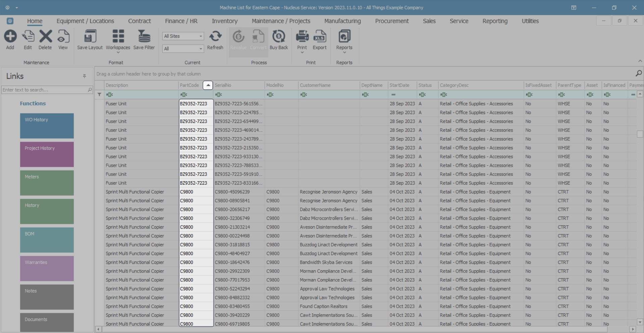Click the blue app icon beside Home tab
Screen dimensions: 644x333
click(x=10, y=21)
